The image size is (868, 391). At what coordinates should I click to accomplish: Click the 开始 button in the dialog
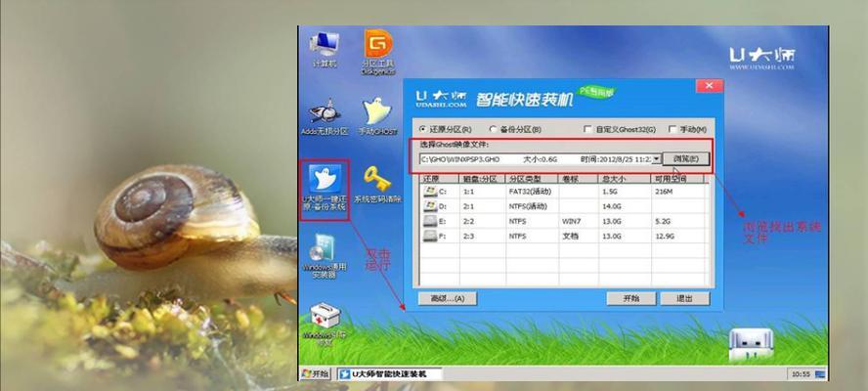[x=631, y=298]
